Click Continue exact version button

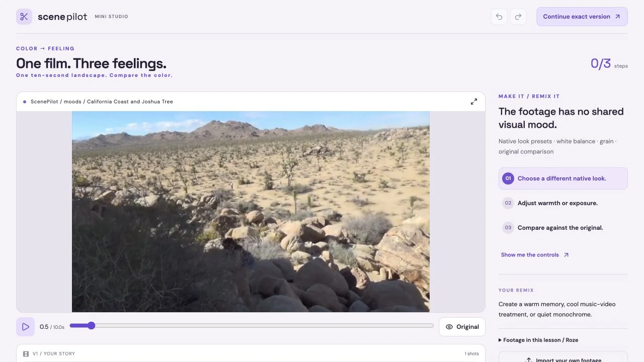[582, 17]
